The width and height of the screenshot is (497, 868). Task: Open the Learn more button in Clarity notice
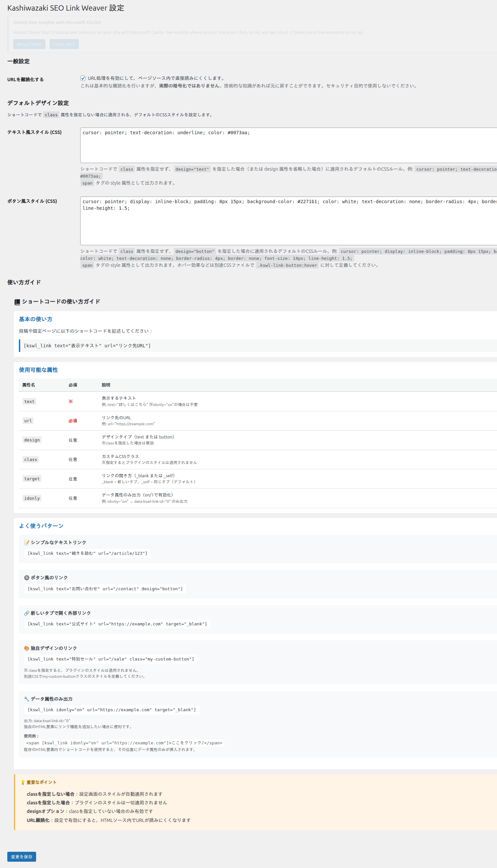[x=64, y=44]
